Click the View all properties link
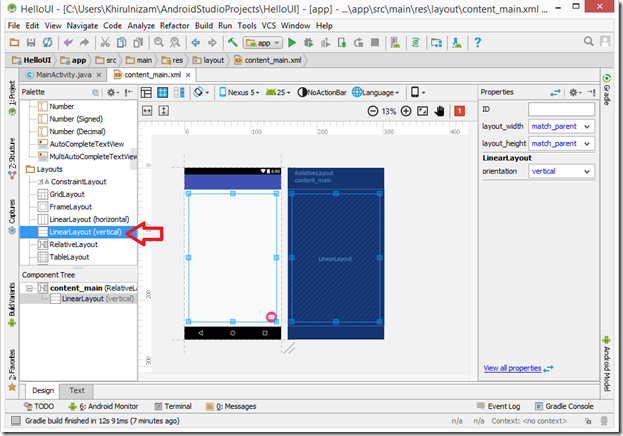Image resolution: width=623 pixels, height=436 pixels. coord(513,368)
